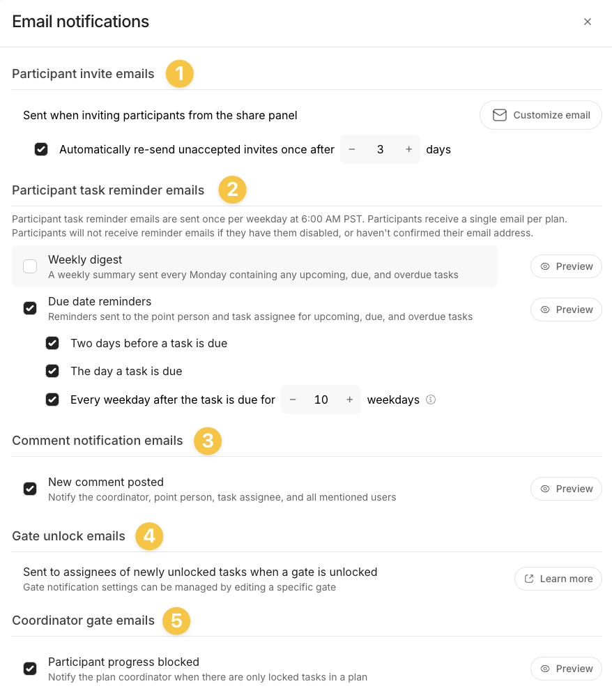Increase invite re-send days with plus
Viewport: 612px width, 700px height.
(x=408, y=149)
